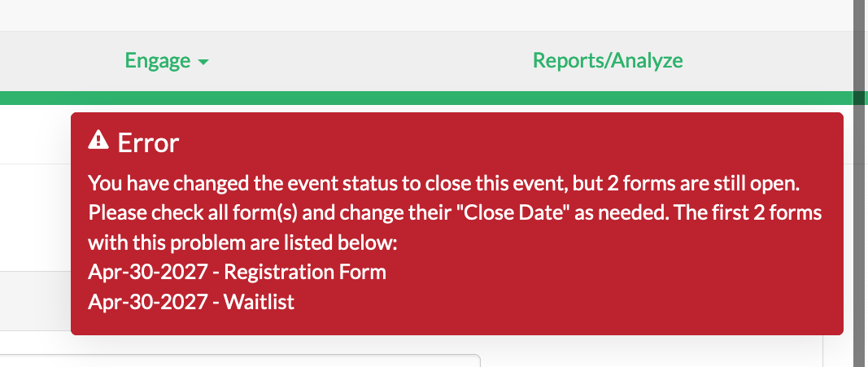This screenshot has width=868, height=367.
Task: Click the gray navigation bar between menus
Action: pyautogui.click(x=371, y=61)
